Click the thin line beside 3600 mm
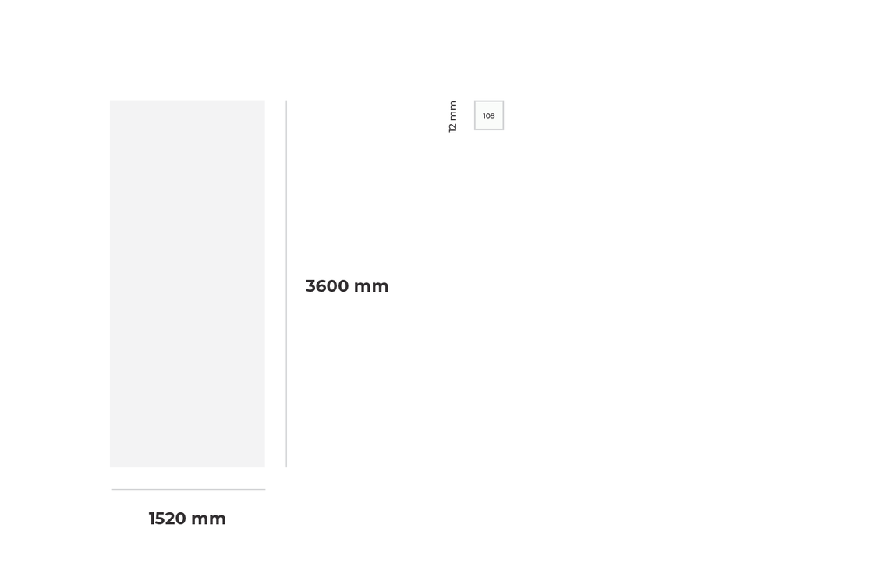 point(286,283)
